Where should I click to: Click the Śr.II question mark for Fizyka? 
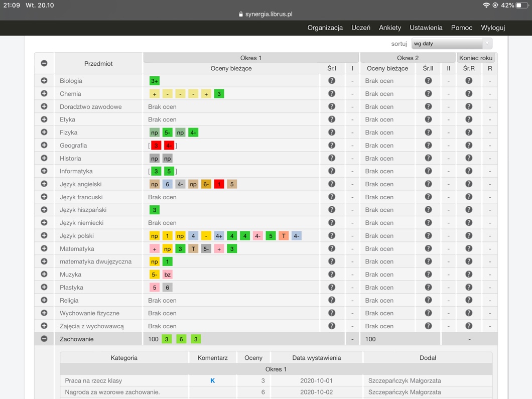tap(428, 132)
